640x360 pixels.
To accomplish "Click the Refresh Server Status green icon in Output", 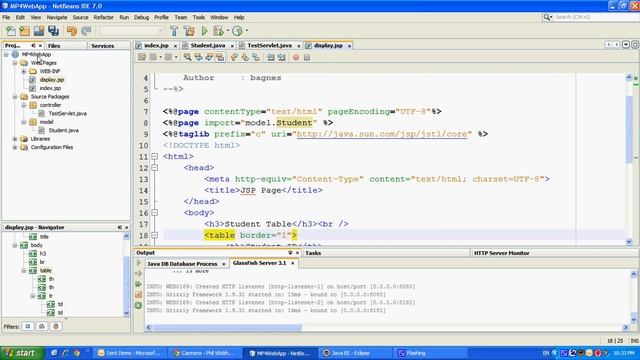I will [x=138, y=305].
